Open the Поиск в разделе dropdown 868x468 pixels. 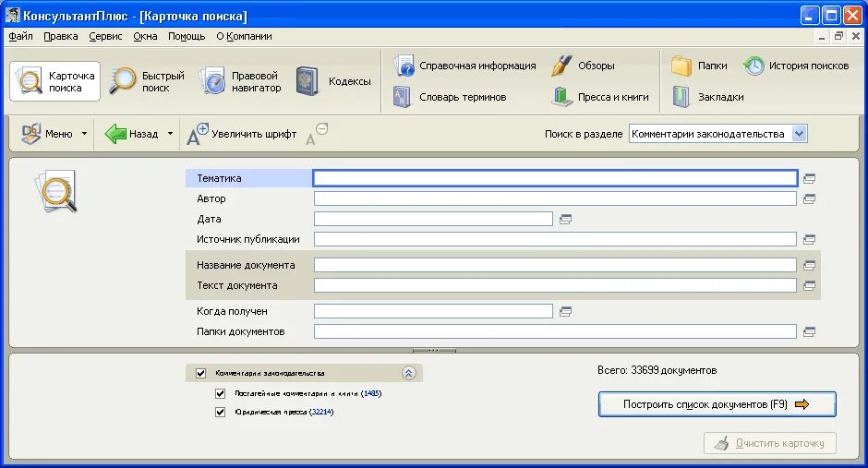point(800,133)
